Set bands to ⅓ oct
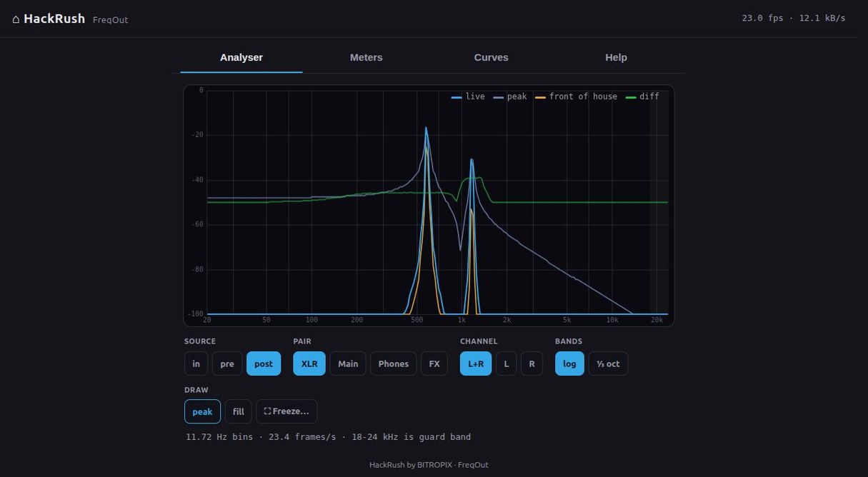This screenshot has height=477, width=868. (x=608, y=363)
